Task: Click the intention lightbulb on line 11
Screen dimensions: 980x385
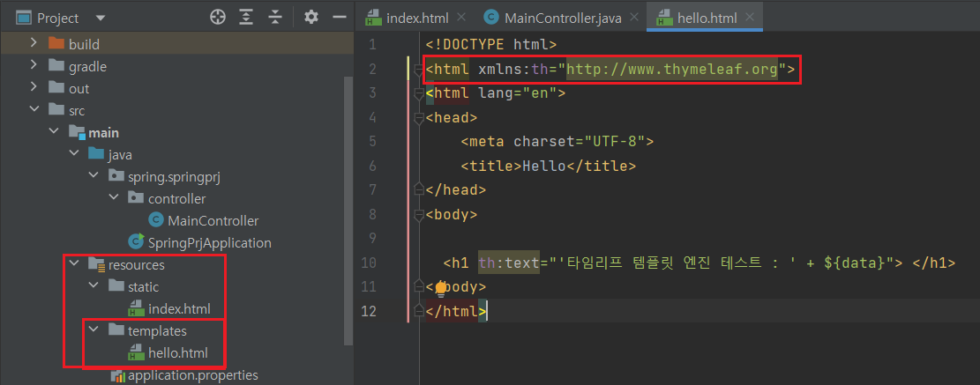Action: (441, 288)
